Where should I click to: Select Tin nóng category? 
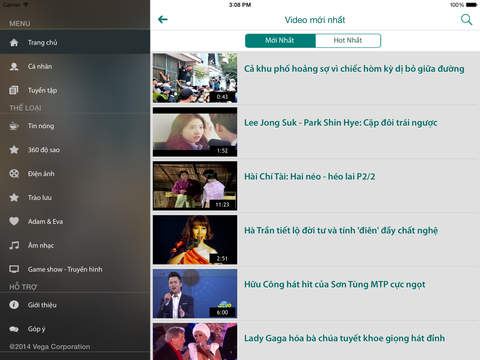point(75,126)
